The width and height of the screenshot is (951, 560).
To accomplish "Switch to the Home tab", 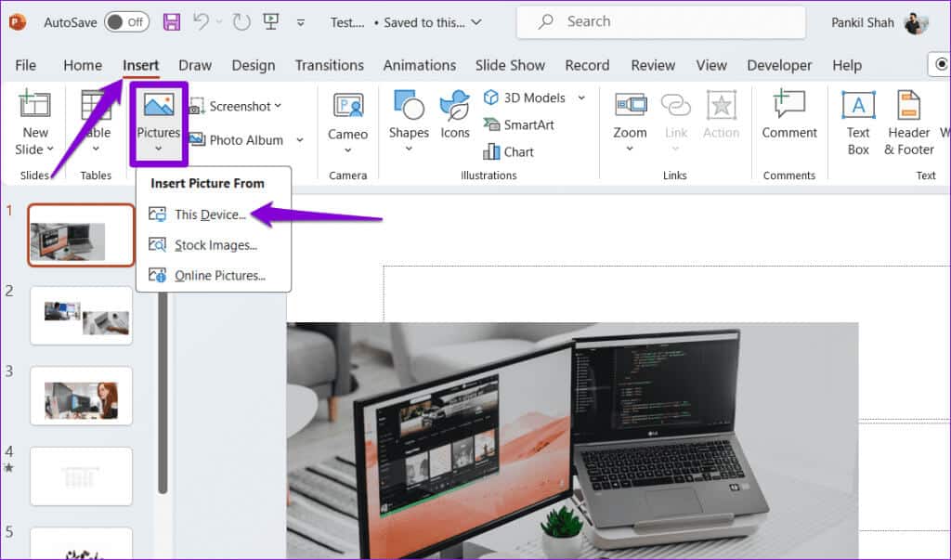I will [x=83, y=65].
